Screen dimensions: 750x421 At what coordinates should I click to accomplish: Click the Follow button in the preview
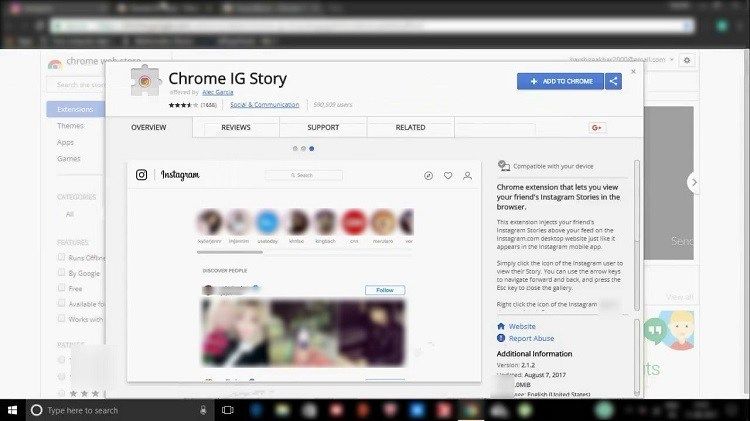(x=385, y=290)
